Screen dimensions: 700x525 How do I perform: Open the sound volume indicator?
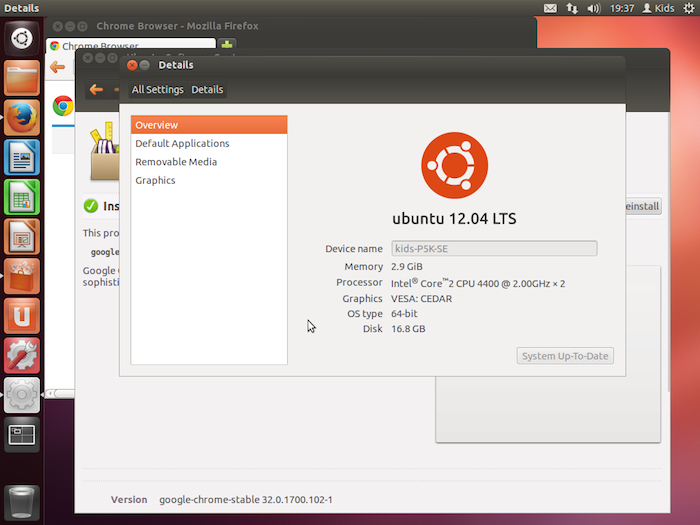point(594,8)
